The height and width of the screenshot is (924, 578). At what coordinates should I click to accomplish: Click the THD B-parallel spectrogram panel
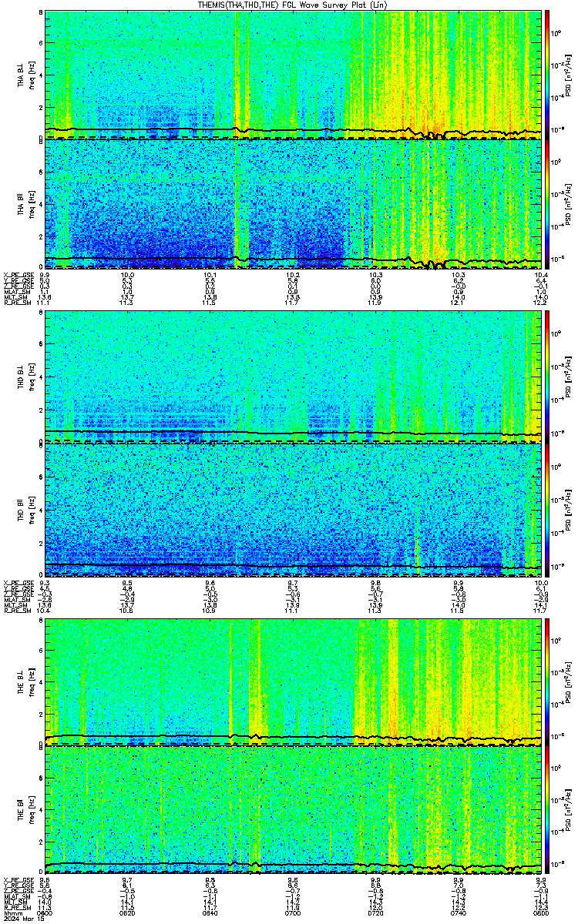coord(293,508)
